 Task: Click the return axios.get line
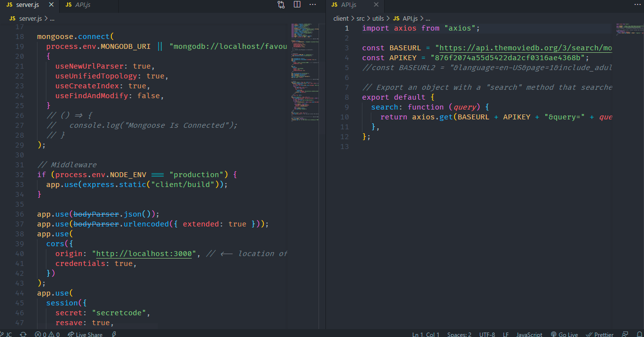496,117
